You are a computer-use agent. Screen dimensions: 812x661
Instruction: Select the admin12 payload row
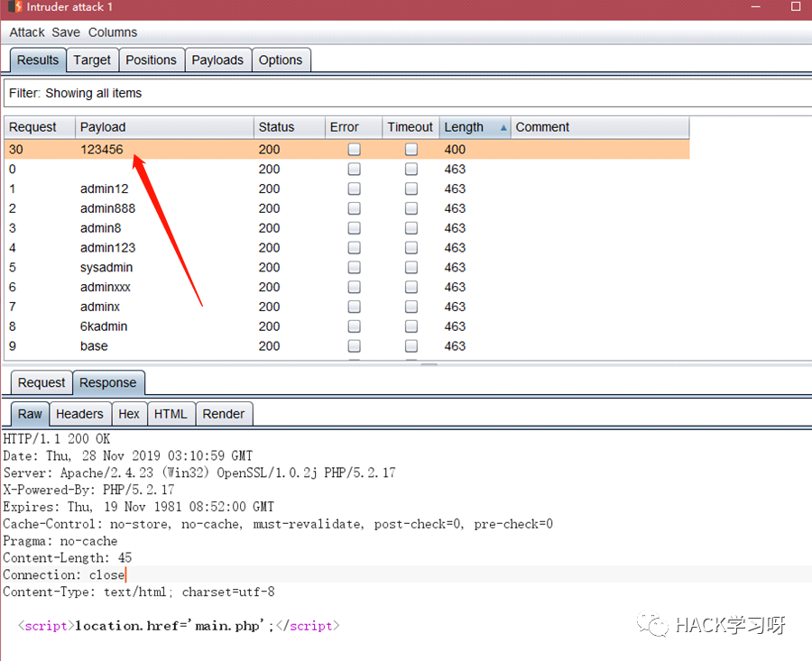tap(347, 189)
